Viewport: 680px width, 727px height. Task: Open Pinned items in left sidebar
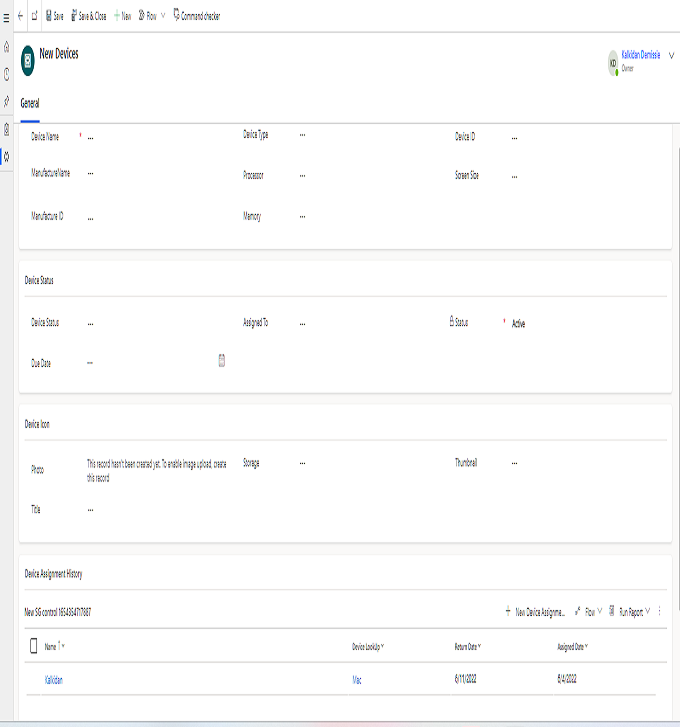[6, 102]
